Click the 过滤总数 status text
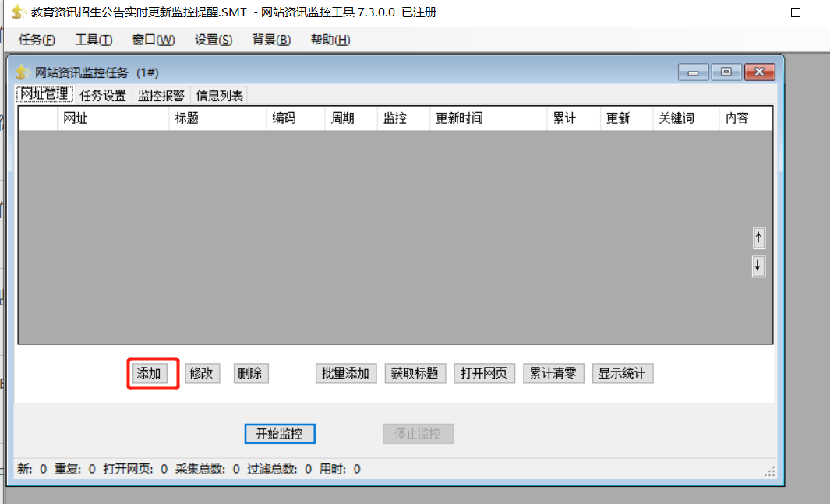The image size is (830, 504). click(280, 469)
